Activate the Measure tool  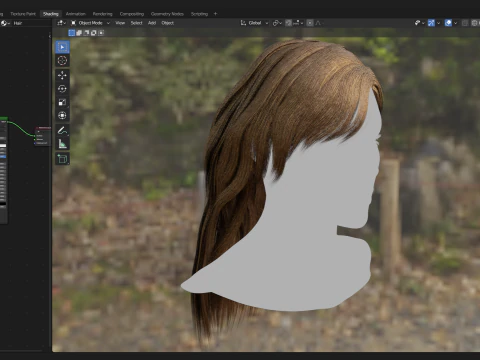(x=62, y=144)
